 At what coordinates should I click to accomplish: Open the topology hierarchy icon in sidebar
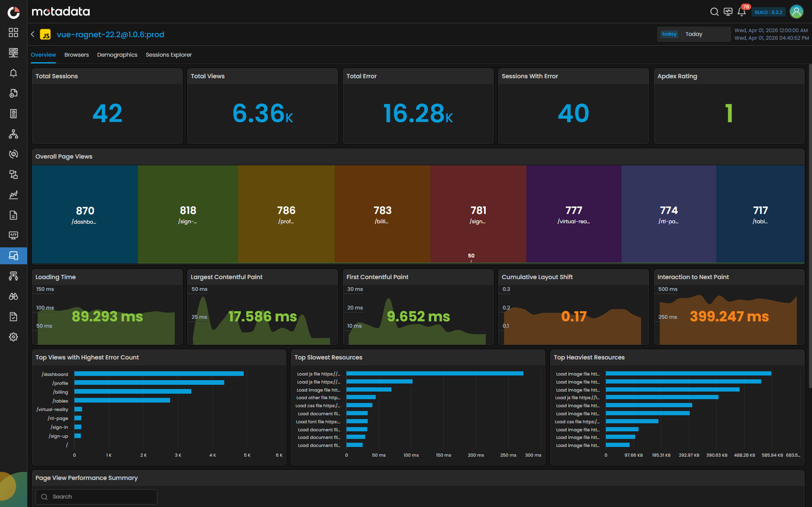coord(14,134)
